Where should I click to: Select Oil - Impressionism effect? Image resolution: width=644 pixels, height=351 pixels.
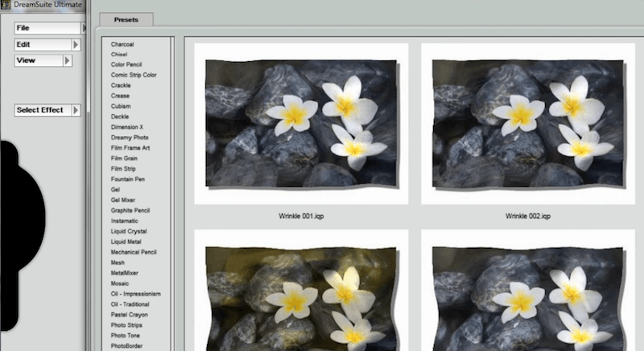135,294
